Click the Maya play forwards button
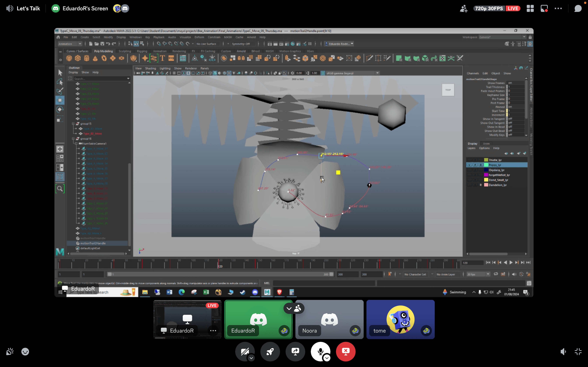 pyautogui.click(x=511, y=262)
